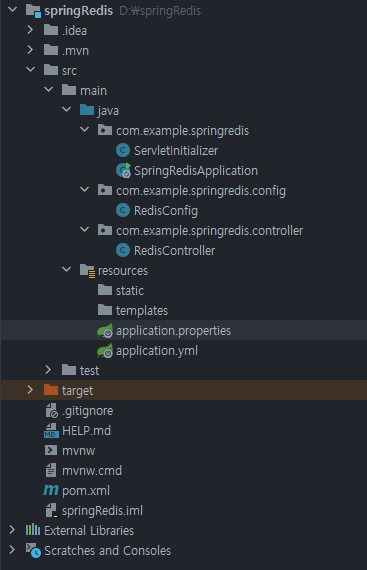Select the templates folder label
This screenshot has height=570, width=367.
[142, 311]
